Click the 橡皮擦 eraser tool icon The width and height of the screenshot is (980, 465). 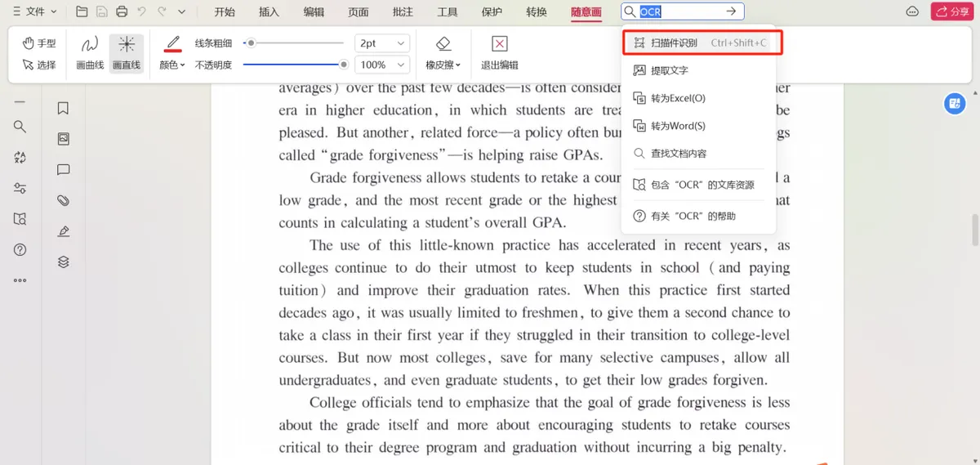coord(443,44)
